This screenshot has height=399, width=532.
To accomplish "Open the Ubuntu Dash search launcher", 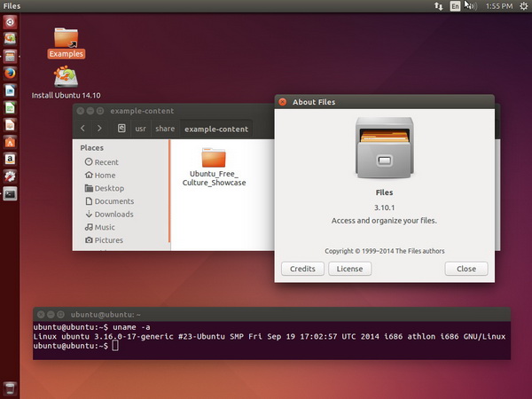I will (10, 22).
